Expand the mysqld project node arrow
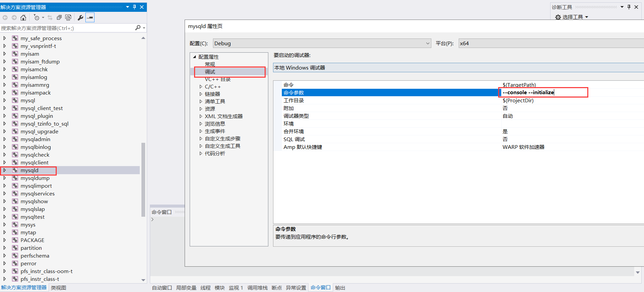644x292 pixels. [4, 170]
